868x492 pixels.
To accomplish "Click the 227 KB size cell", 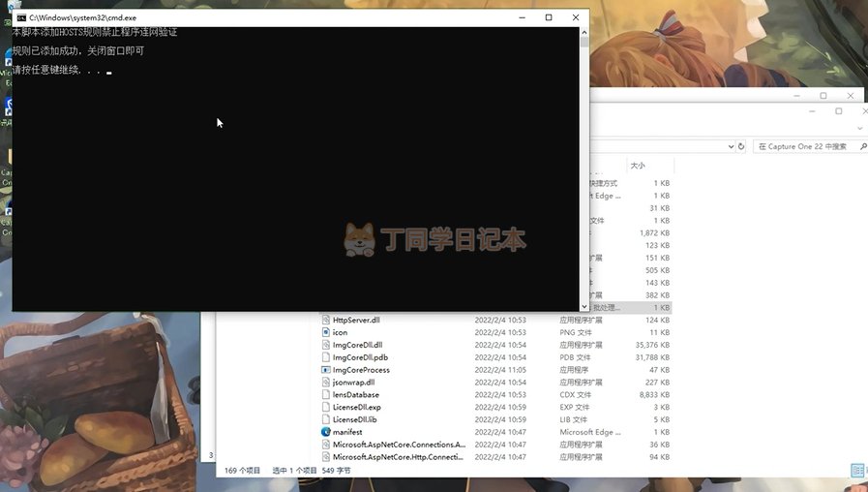I will 658,383.
